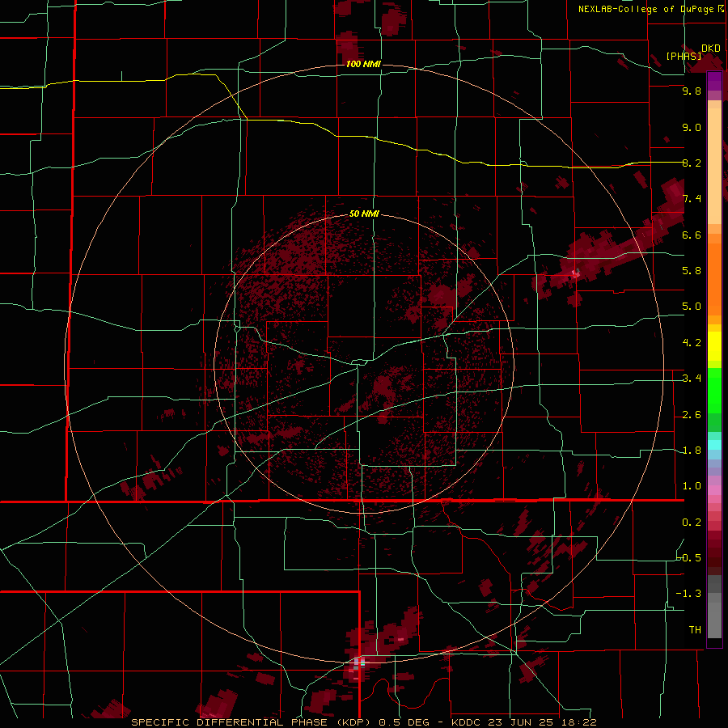Pick the large peach segment of color bar
This screenshot has height=728, width=728.
714,166
